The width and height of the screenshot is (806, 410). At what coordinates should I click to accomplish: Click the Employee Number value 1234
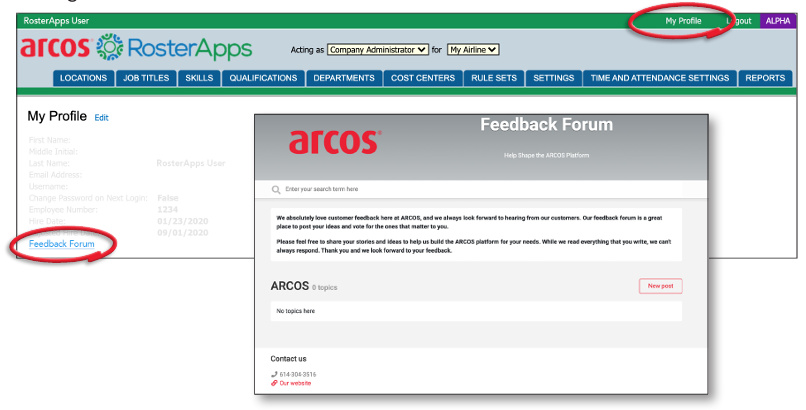[168, 210]
